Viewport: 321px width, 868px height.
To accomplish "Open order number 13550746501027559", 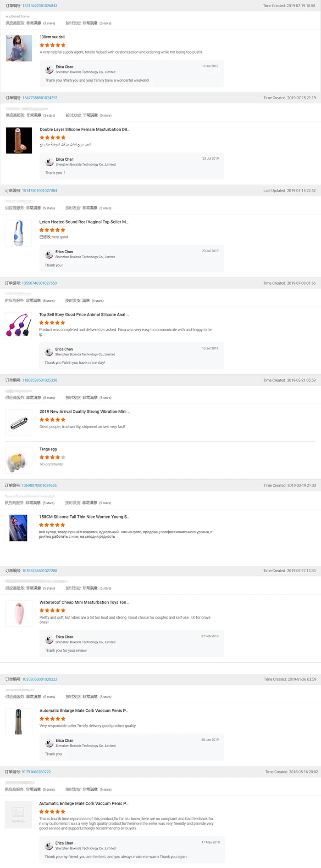I will (39, 283).
